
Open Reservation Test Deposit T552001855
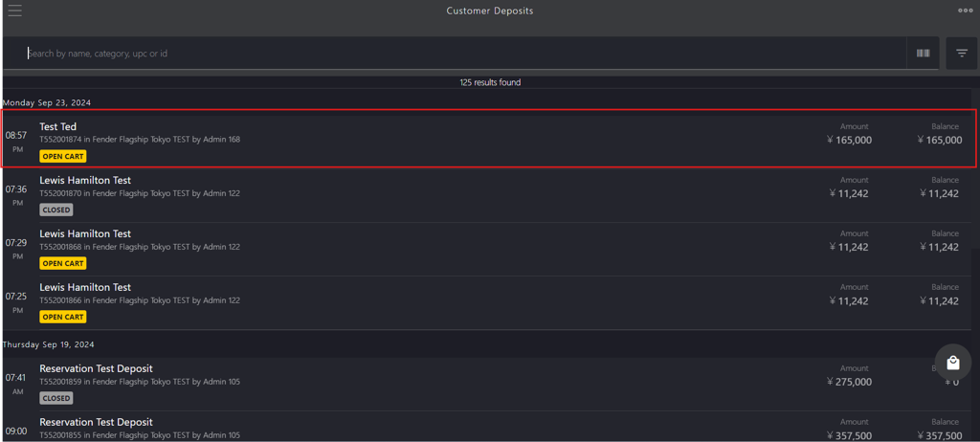coord(487,427)
